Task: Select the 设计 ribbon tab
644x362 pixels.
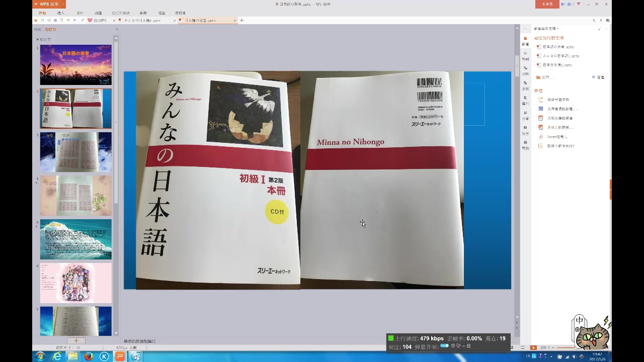Action: tap(79, 13)
